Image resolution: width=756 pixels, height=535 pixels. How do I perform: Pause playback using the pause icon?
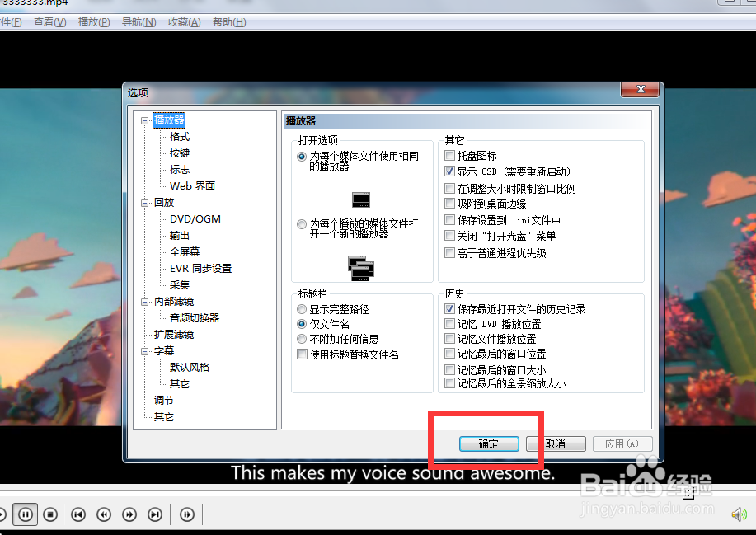click(x=25, y=514)
